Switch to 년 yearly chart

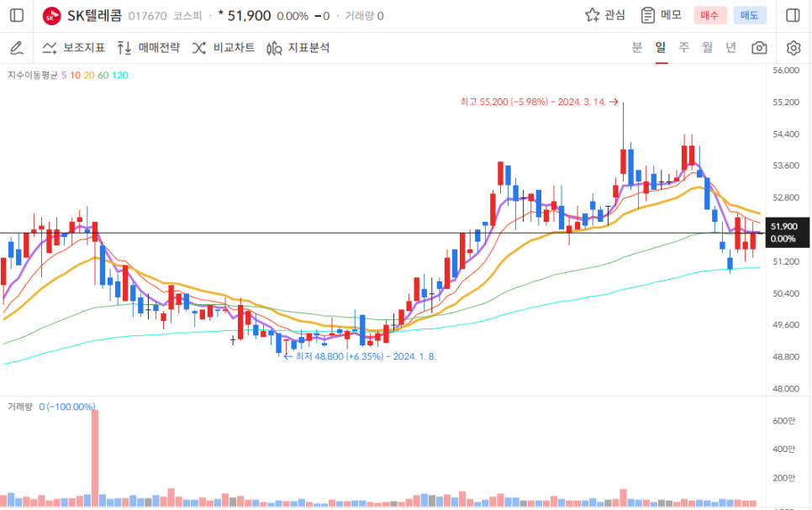click(x=730, y=48)
